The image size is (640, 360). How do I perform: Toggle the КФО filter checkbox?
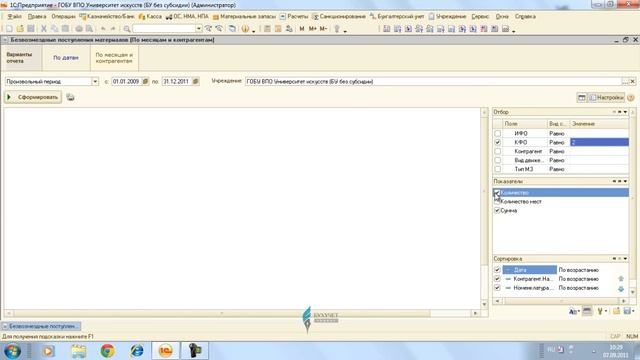coord(497,142)
